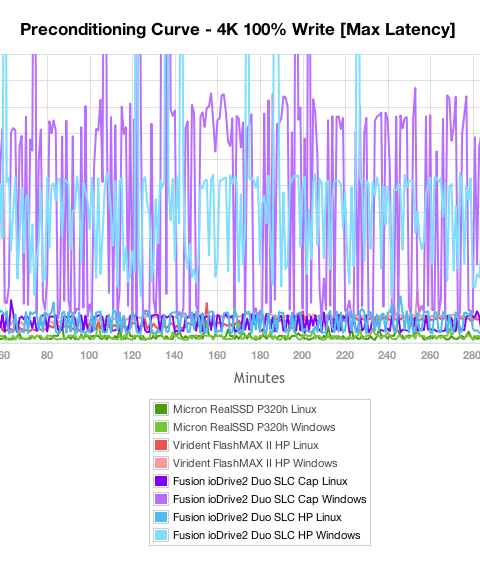Click the Virident FlashMAX II HP Windows pink swatch
480x573 pixels.
(x=161, y=463)
